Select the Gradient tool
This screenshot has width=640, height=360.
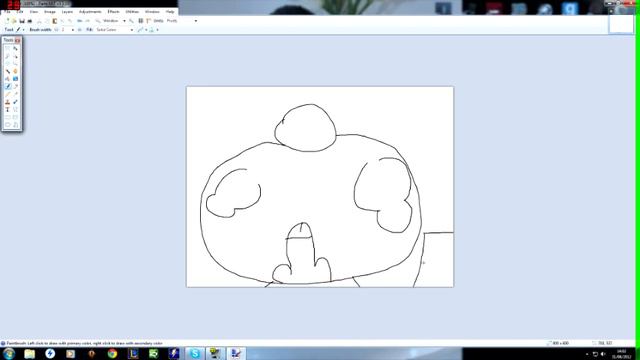tap(16, 79)
